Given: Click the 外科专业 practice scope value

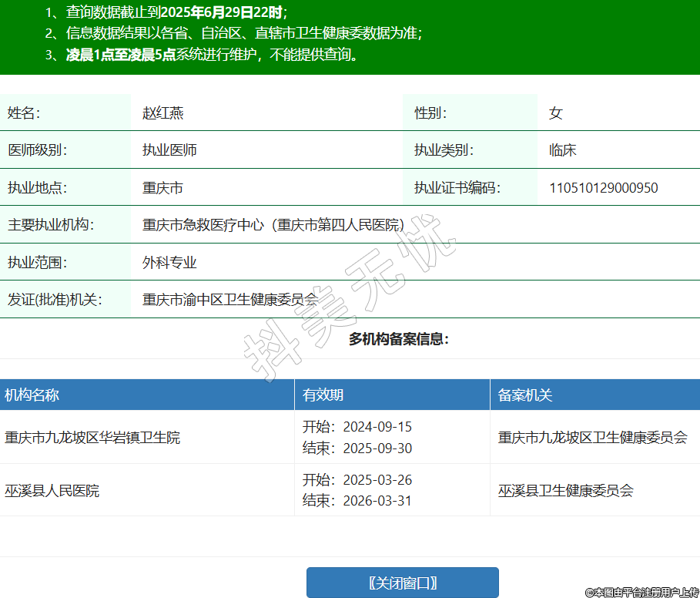Looking at the screenshot, I should (169, 263).
